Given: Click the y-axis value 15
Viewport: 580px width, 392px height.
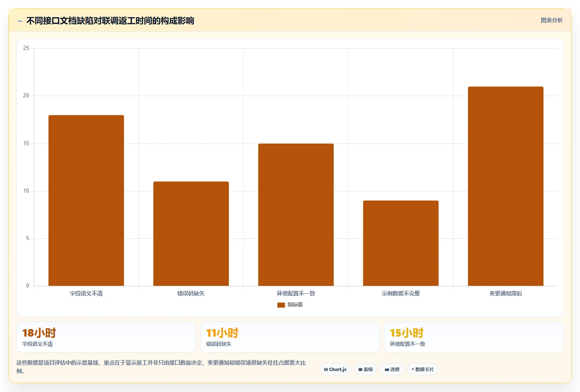Looking at the screenshot, I should pos(26,144).
